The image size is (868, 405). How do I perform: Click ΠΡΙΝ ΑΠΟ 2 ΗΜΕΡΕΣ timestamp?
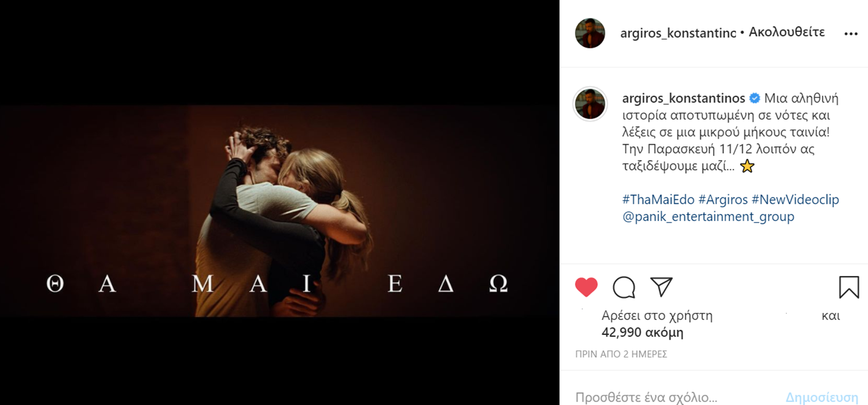(621, 354)
